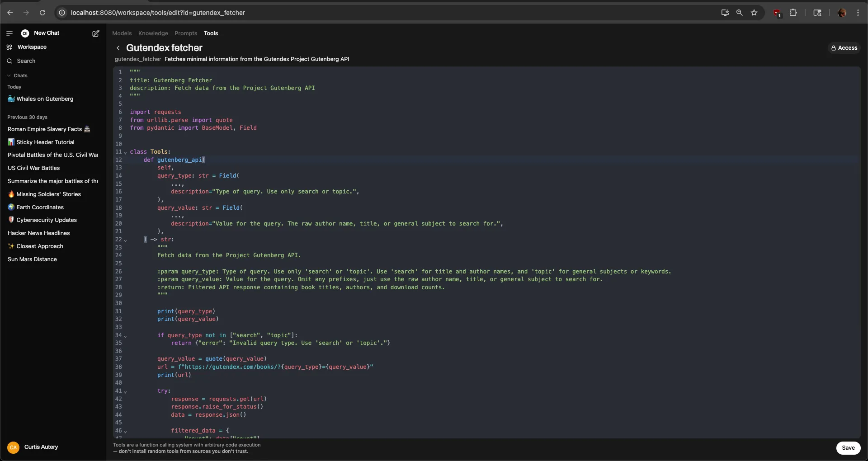Viewport: 868px width, 461px height.
Task: Collapse the Chats section
Action: tap(17, 75)
